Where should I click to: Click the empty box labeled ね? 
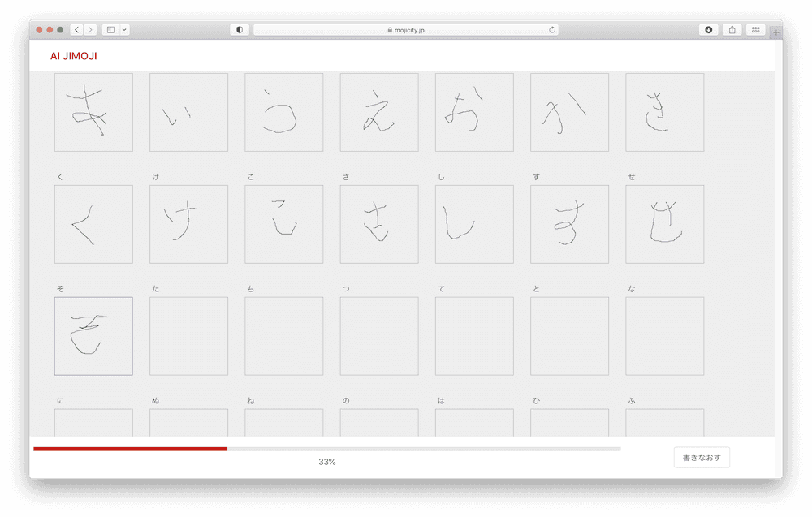(x=284, y=422)
